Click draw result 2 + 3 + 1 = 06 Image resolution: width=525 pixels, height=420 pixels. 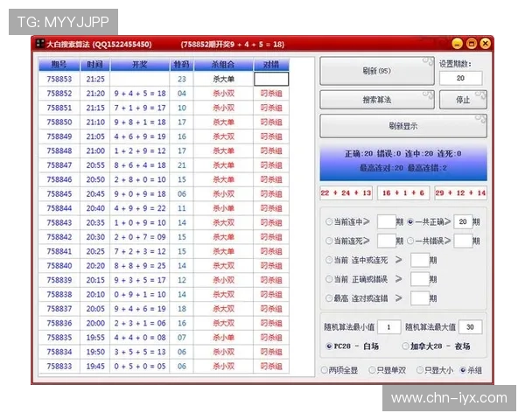click(140, 323)
